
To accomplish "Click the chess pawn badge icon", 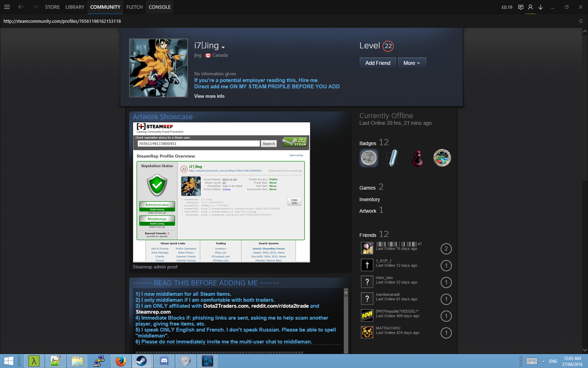I will coord(418,158).
